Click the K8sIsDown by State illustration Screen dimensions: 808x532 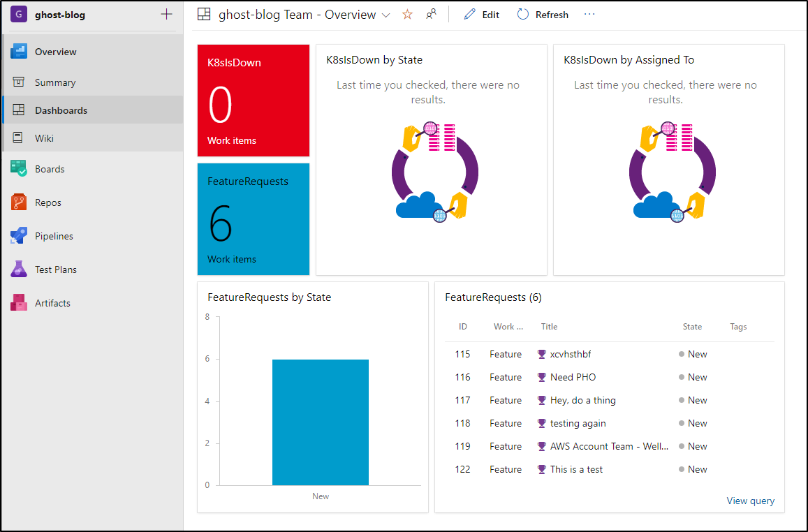435,172
